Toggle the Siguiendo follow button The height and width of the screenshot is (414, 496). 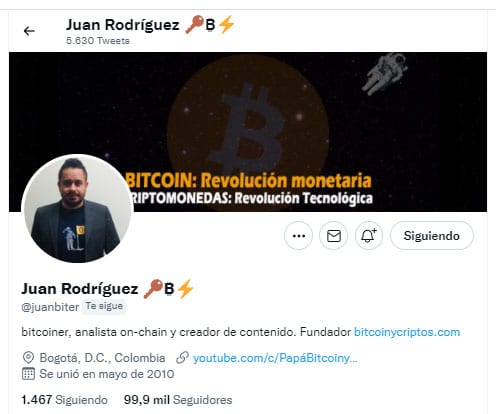coord(432,236)
